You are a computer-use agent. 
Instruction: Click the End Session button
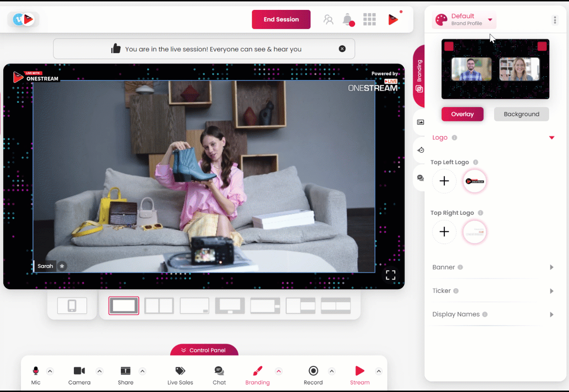point(281,19)
